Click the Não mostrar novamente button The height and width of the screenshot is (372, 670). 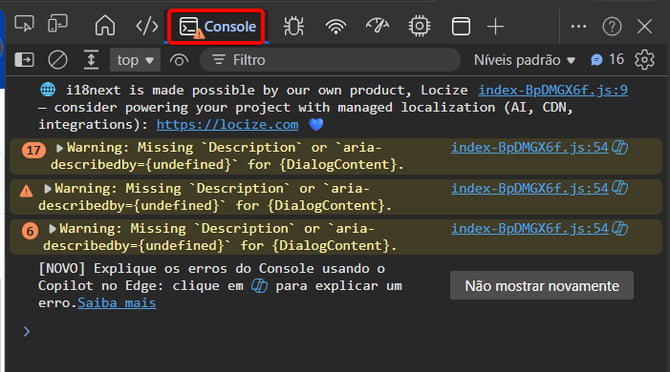coord(542,286)
